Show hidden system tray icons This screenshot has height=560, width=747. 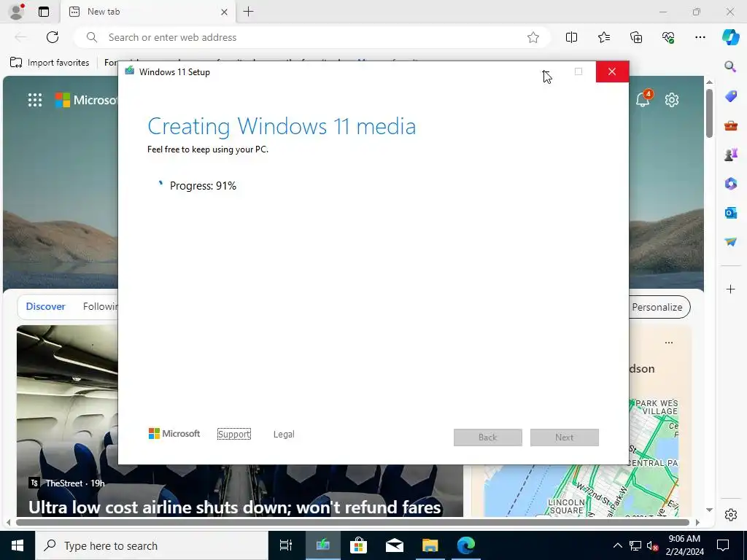pyautogui.click(x=617, y=545)
